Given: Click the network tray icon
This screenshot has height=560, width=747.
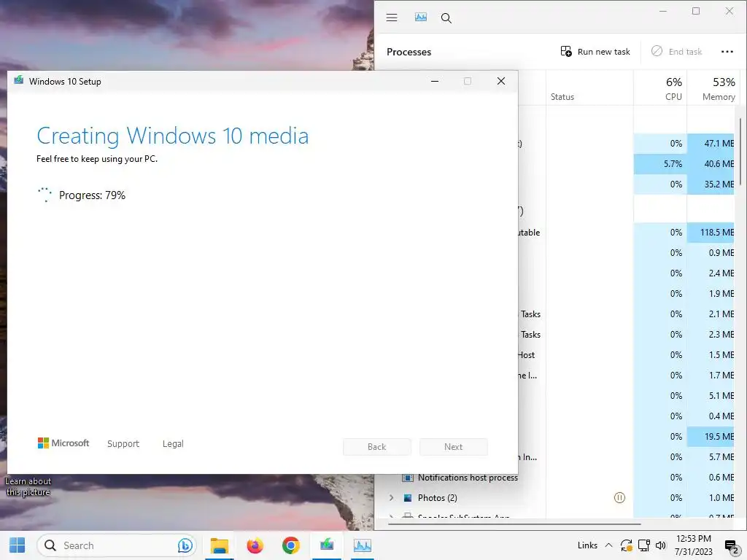Looking at the screenshot, I should (644, 545).
